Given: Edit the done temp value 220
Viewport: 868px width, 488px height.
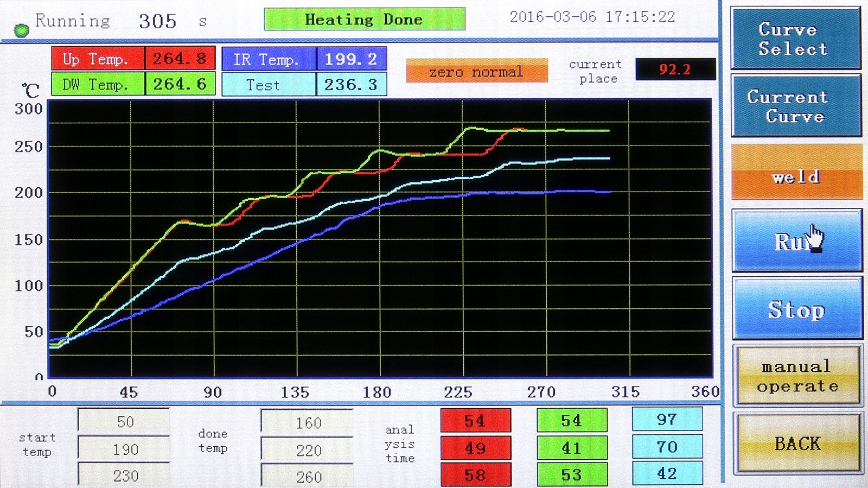Looking at the screenshot, I should pyautogui.click(x=308, y=450).
